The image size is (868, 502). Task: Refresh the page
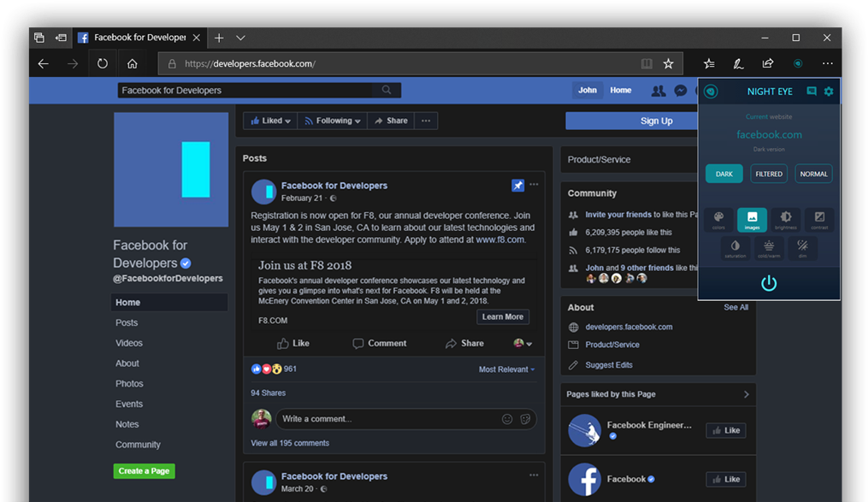click(103, 63)
